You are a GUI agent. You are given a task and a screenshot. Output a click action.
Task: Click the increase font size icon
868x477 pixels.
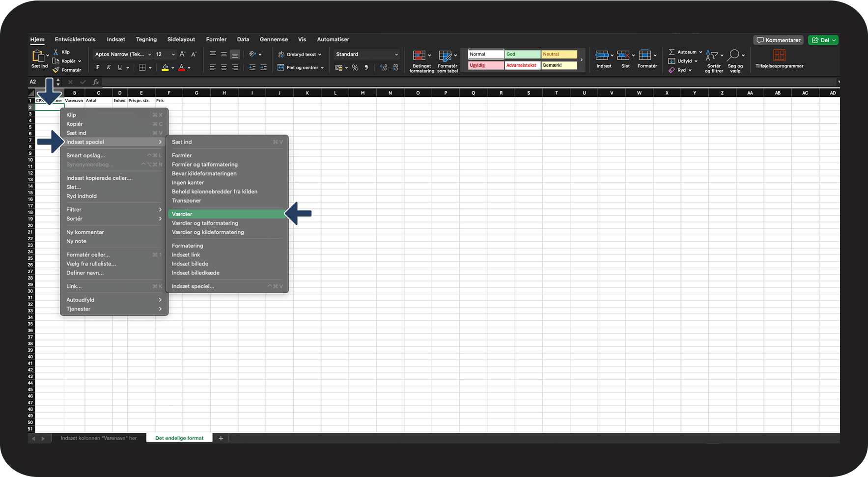click(x=182, y=55)
